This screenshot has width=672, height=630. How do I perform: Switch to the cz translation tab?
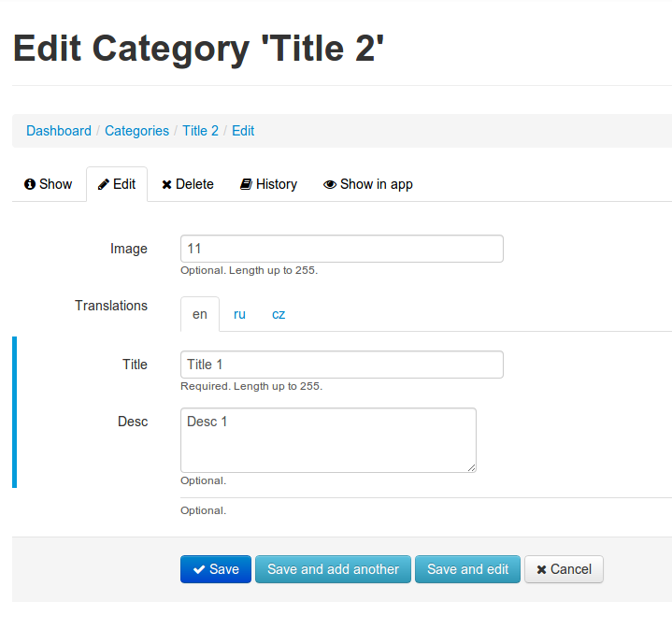(279, 314)
